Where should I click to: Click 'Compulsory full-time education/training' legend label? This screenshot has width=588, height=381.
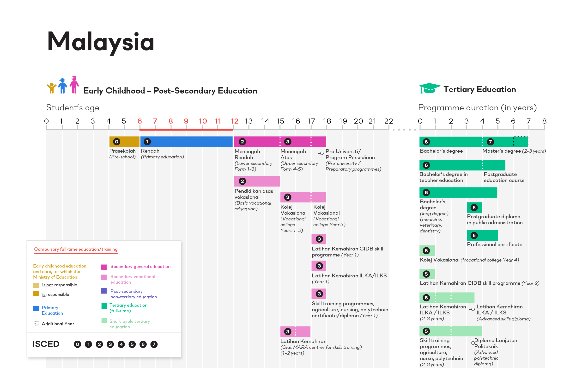[76, 249]
